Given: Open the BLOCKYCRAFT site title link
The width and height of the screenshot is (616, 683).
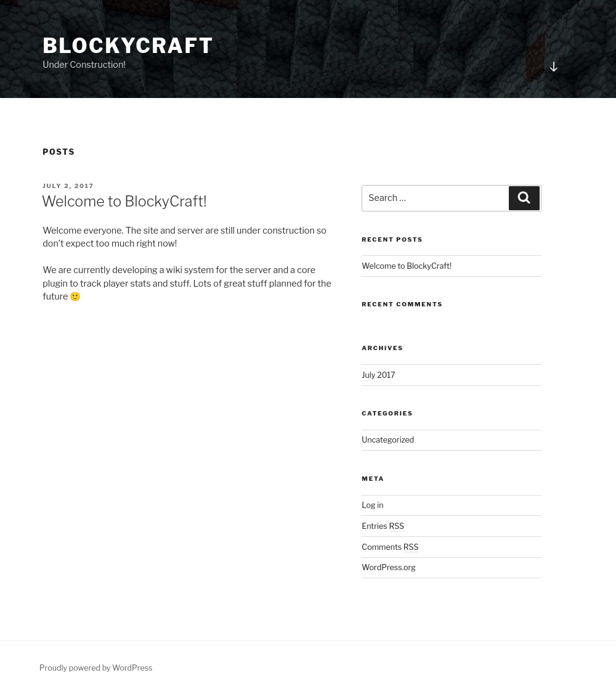Looking at the screenshot, I should click(128, 46).
